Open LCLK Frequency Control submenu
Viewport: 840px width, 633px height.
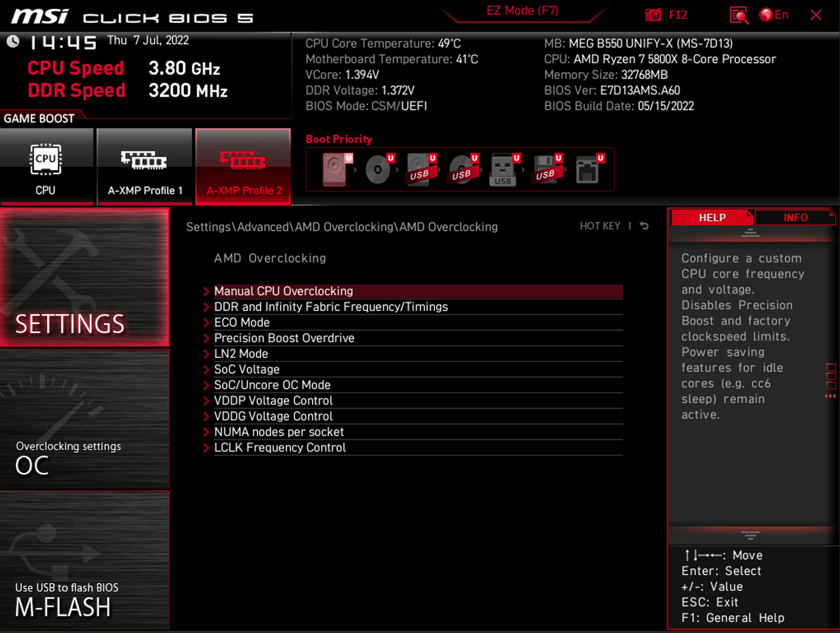pos(413,447)
